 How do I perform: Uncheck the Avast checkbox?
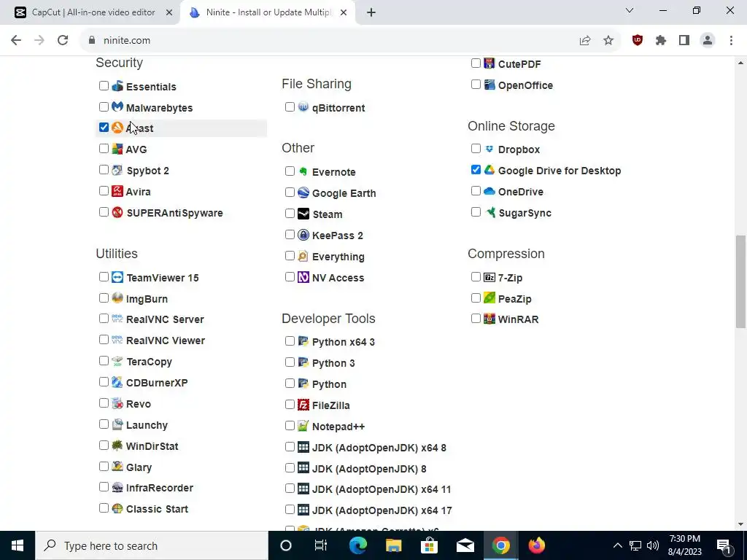[x=104, y=127]
